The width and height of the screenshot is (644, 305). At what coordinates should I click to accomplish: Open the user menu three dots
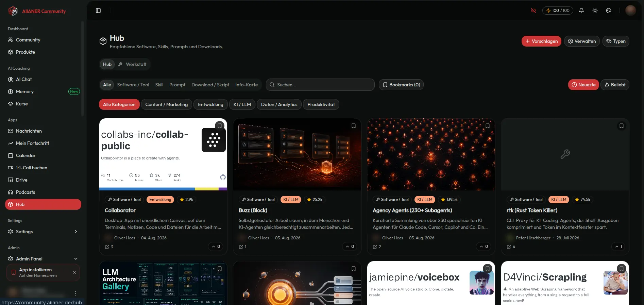[x=75, y=293]
